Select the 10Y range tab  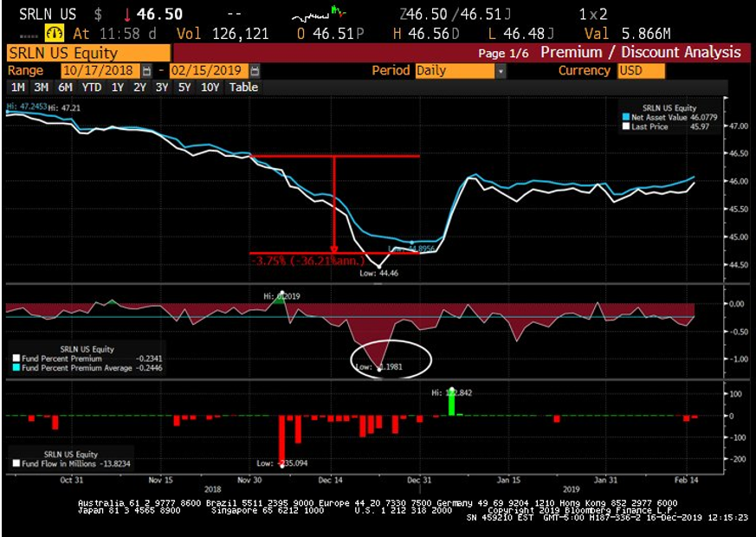coord(210,87)
